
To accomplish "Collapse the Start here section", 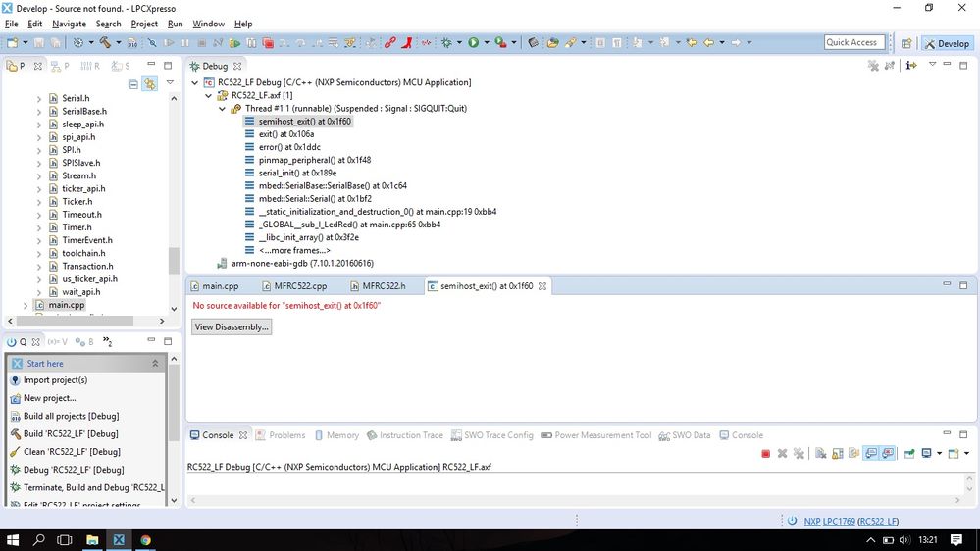I will pyautogui.click(x=155, y=364).
